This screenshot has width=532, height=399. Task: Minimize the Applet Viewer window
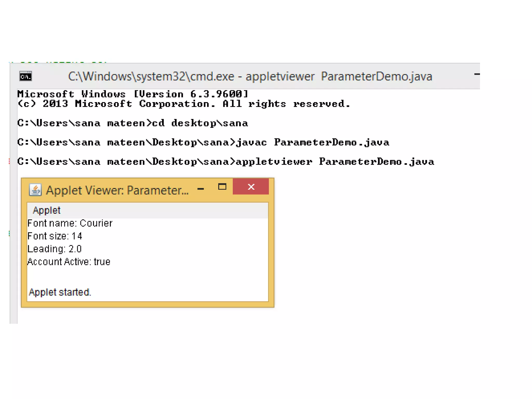(201, 189)
